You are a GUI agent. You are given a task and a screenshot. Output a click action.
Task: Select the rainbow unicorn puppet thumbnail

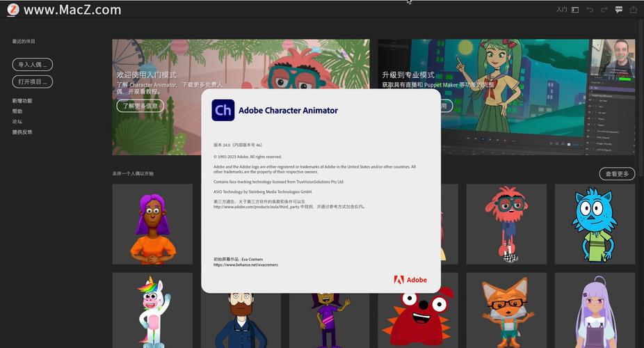[x=152, y=311]
